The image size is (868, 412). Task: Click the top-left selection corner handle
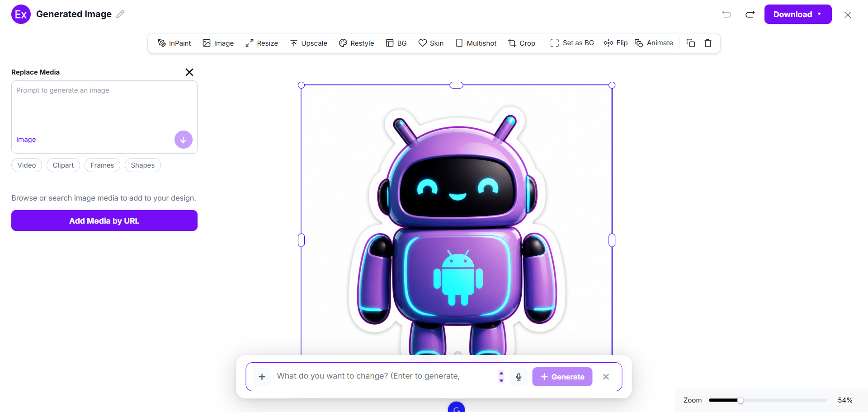[x=302, y=85]
